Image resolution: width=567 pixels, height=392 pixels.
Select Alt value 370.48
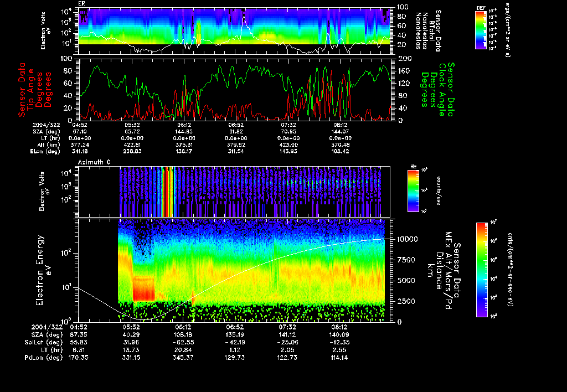340,145
